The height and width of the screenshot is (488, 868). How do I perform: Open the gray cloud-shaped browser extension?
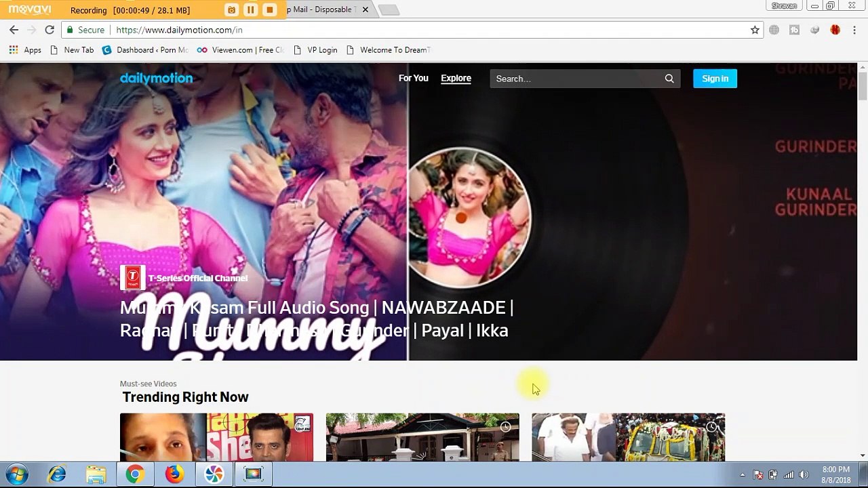coord(815,30)
